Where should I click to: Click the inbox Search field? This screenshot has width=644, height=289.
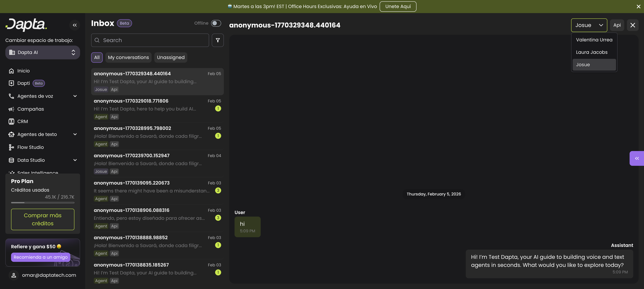(150, 40)
